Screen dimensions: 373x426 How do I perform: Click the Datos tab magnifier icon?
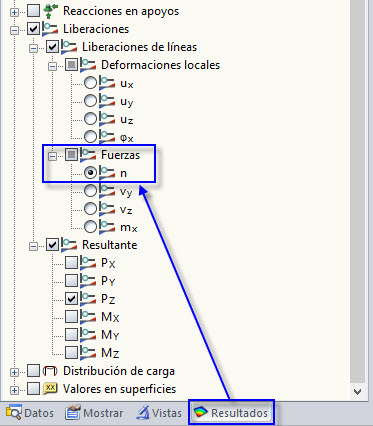click(14, 412)
